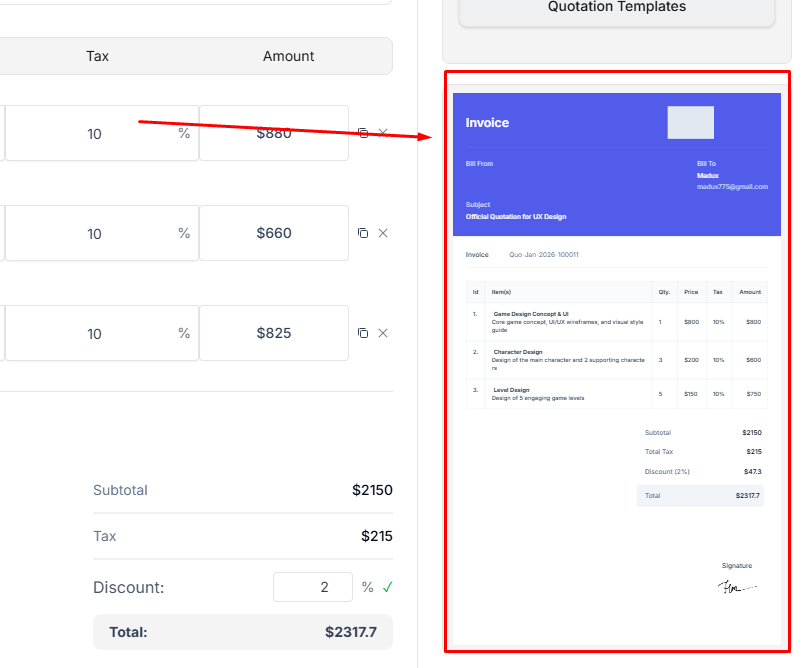The height and width of the screenshot is (668, 802).
Task: Duplicate the $880 line item
Action: pos(362,131)
